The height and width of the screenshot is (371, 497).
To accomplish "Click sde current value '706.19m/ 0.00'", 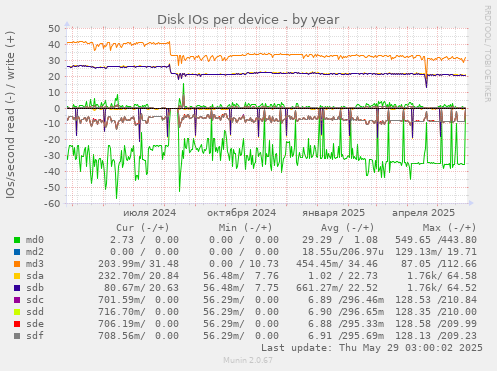I will (138, 324).
